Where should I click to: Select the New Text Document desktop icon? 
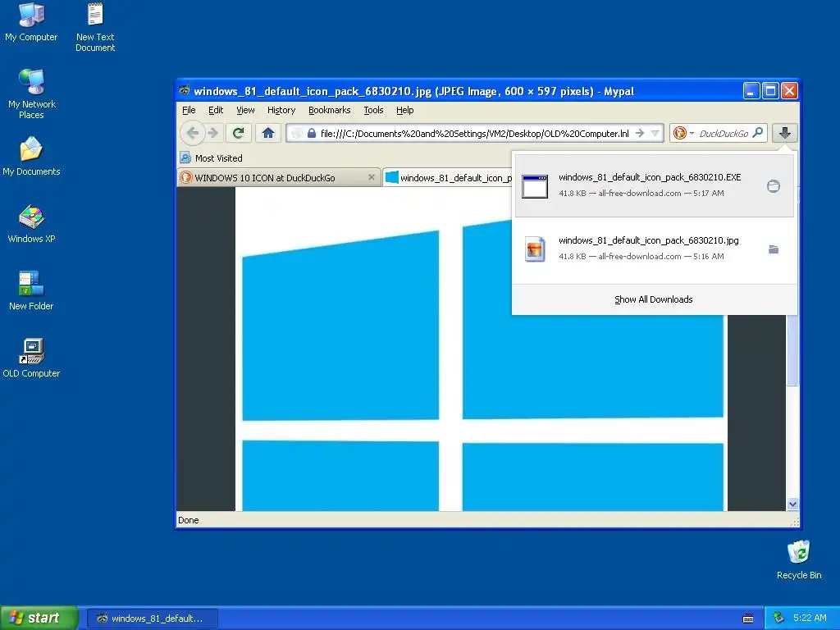95,27
